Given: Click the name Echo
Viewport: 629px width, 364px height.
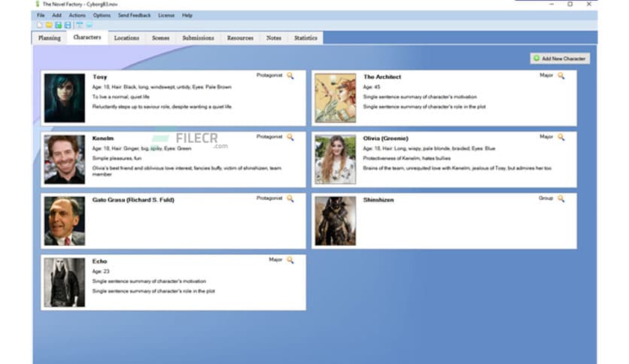Looking at the screenshot, I should (99, 261).
